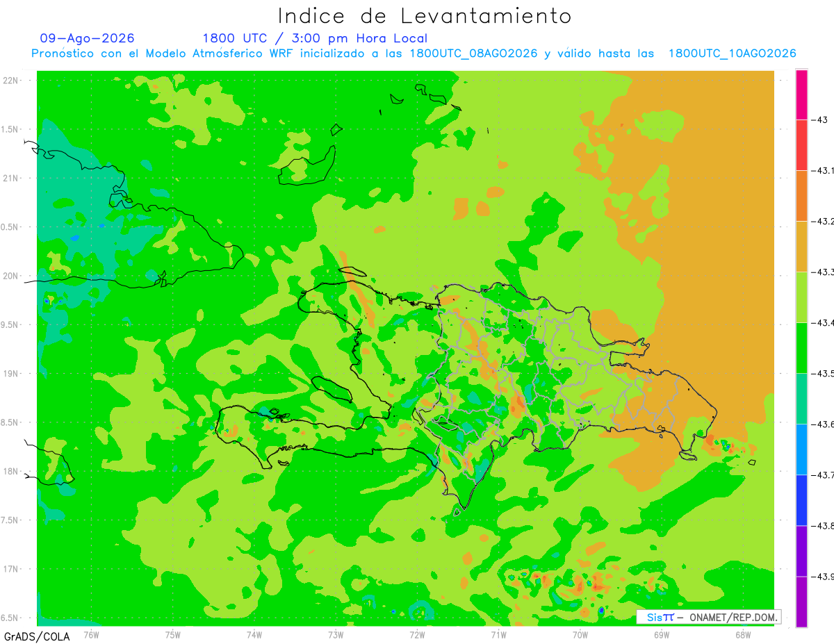
Task: Click the '6.5N' latitude label
Action: click(x=10, y=618)
